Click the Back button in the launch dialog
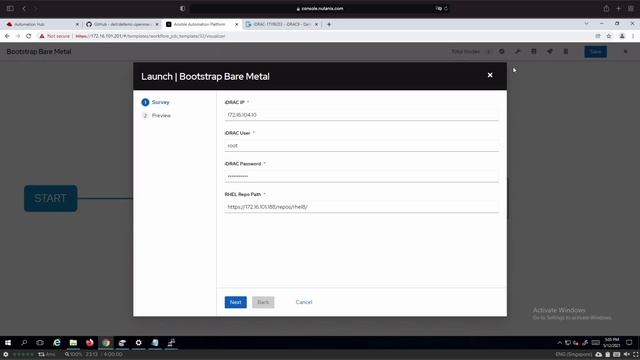 point(263,302)
